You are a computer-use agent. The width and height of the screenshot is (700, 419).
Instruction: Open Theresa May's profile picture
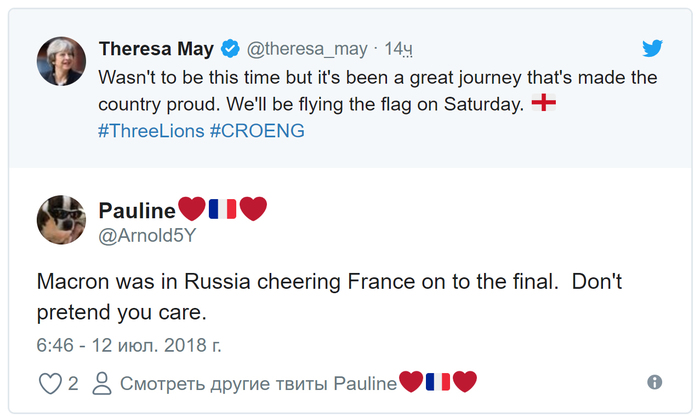(60, 62)
